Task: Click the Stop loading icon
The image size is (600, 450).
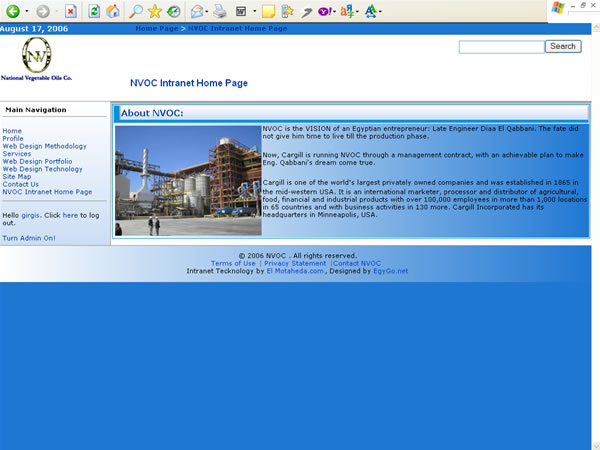Action: [x=70, y=11]
